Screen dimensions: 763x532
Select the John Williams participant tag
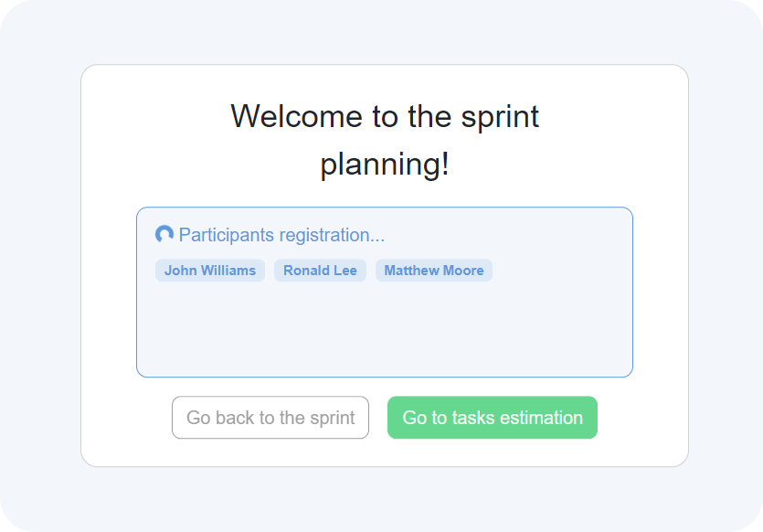[x=210, y=271]
